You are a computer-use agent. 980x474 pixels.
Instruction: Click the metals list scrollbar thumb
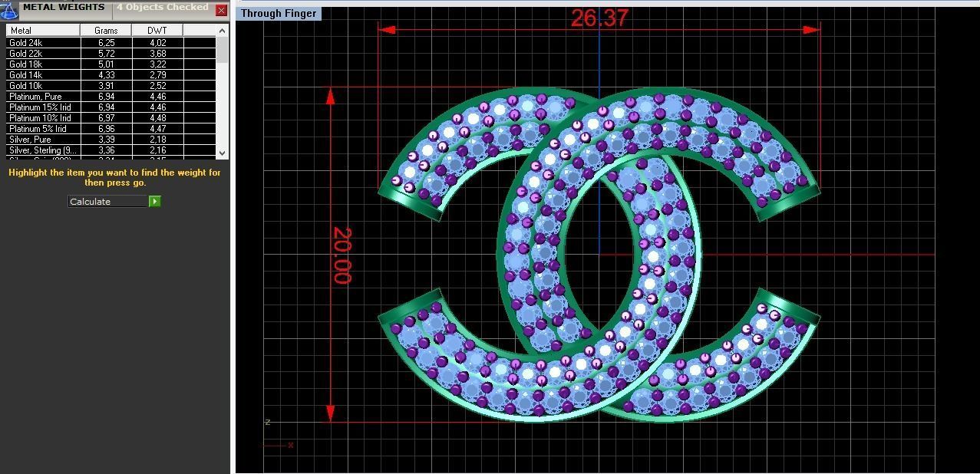pos(223,49)
